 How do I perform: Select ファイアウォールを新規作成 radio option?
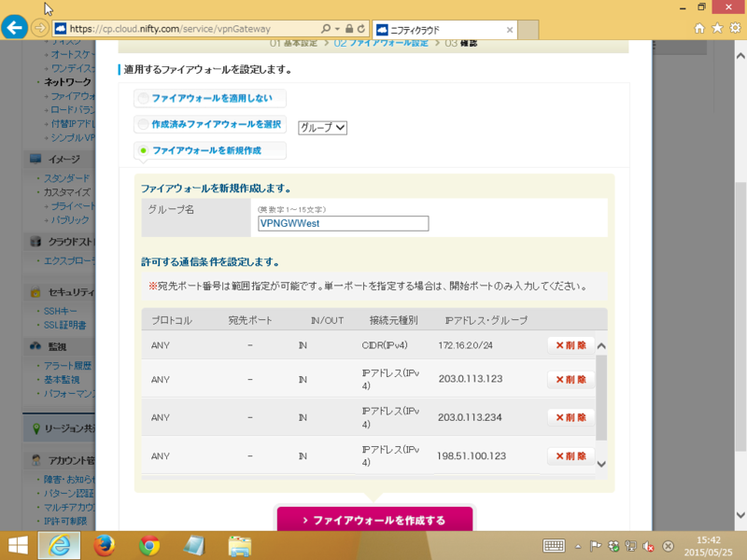coord(143,150)
